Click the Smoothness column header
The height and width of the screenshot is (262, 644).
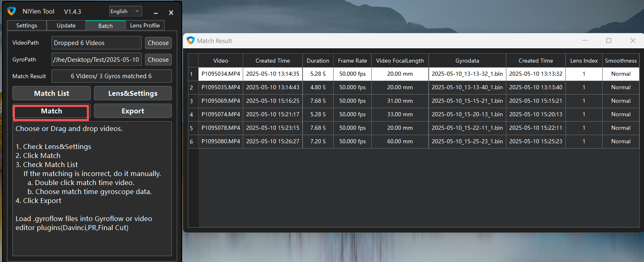[x=621, y=61]
